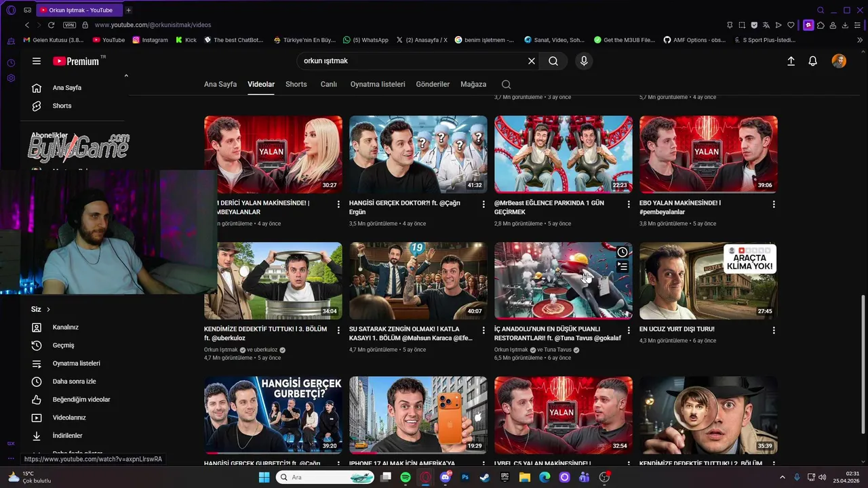868x488 pixels.
Task: Toggle the Opera VPN badge
Action: [x=69, y=25]
